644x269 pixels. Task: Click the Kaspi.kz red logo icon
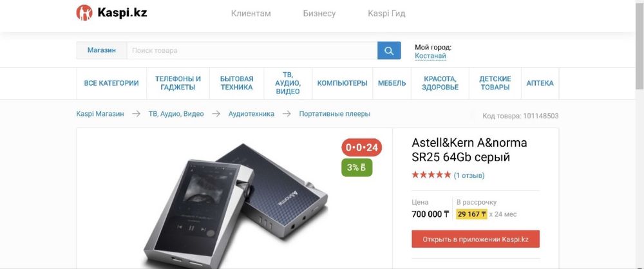[x=84, y=13]
